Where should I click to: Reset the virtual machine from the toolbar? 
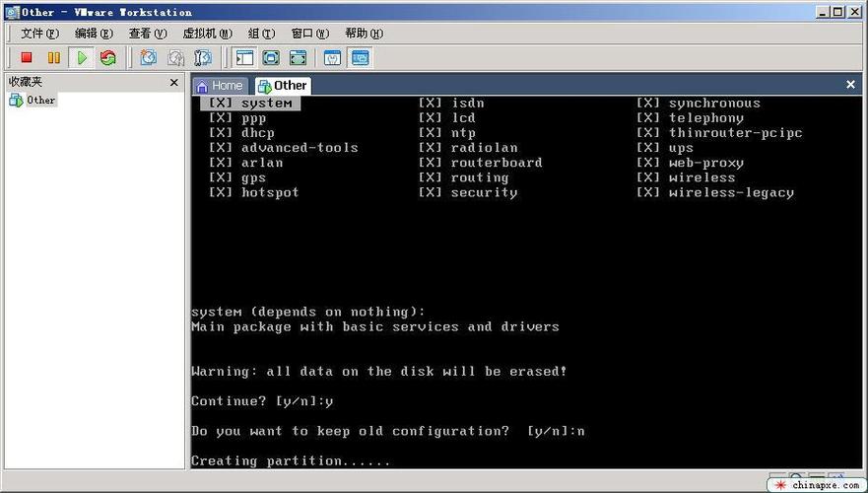click(108, 58)
